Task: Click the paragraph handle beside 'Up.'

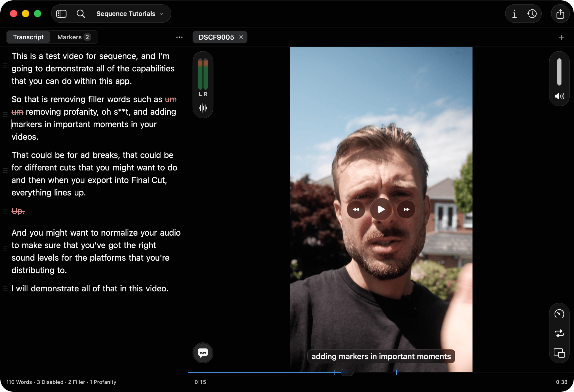Action: (x=5, y=211)
